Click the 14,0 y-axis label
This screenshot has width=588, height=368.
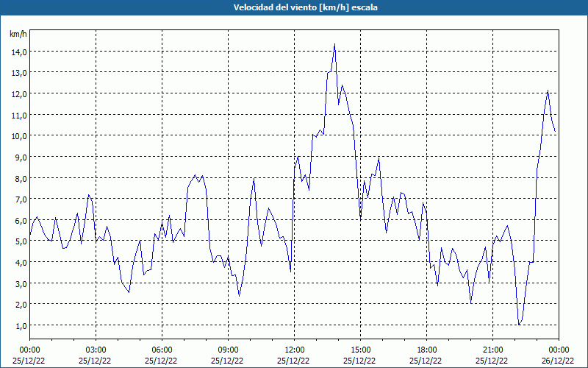(x=20, y=52)
